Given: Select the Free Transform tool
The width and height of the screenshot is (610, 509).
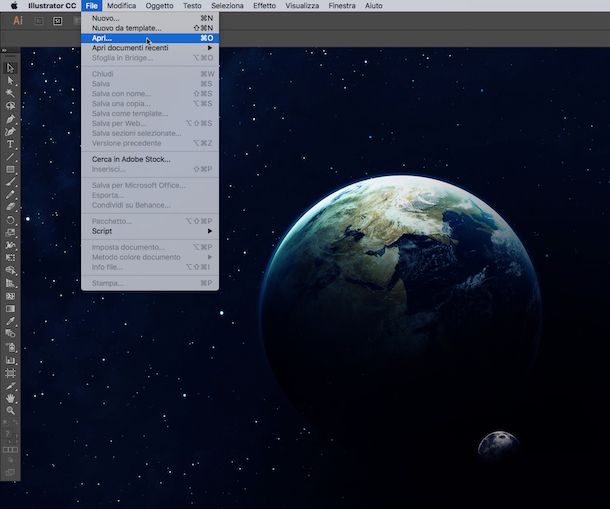Looking at the screenshot, I should [x=10, y=258].
